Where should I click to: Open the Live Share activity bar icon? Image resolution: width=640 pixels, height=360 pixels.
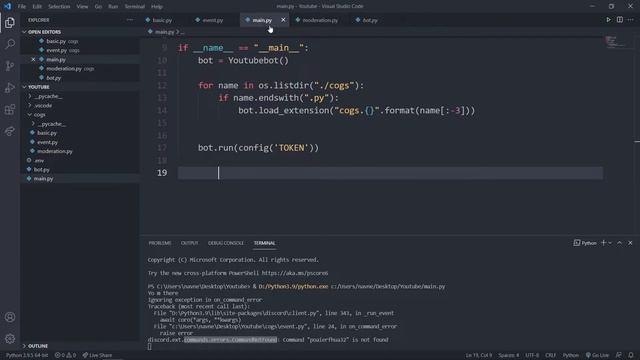tap(10, 131)
